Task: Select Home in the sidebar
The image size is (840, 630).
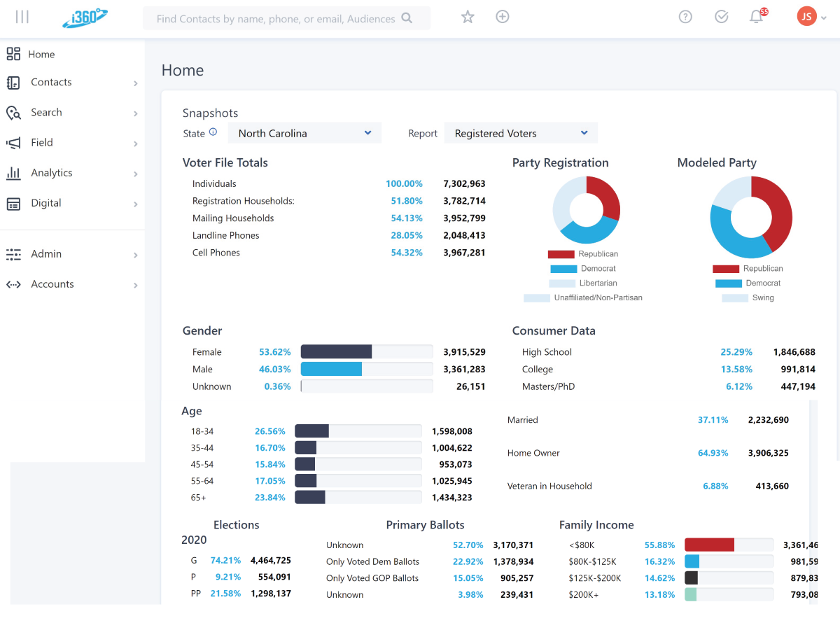Action: point(41,55)
